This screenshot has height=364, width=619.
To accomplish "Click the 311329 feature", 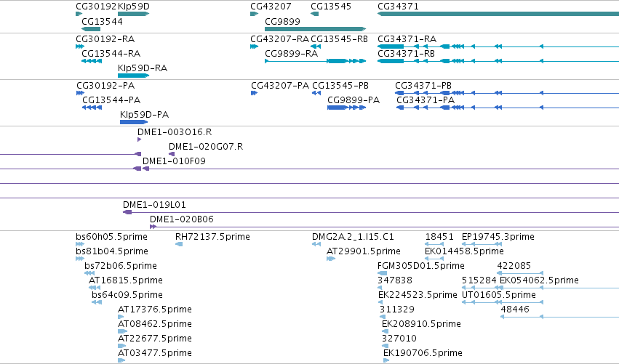I will [x=383, y=317].
